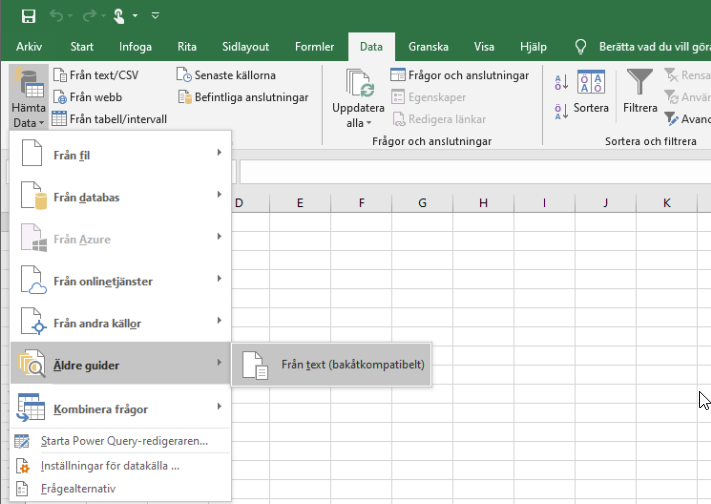
Task: Sort ascending with the A-Z icon
Action: [x=559, y=81]
